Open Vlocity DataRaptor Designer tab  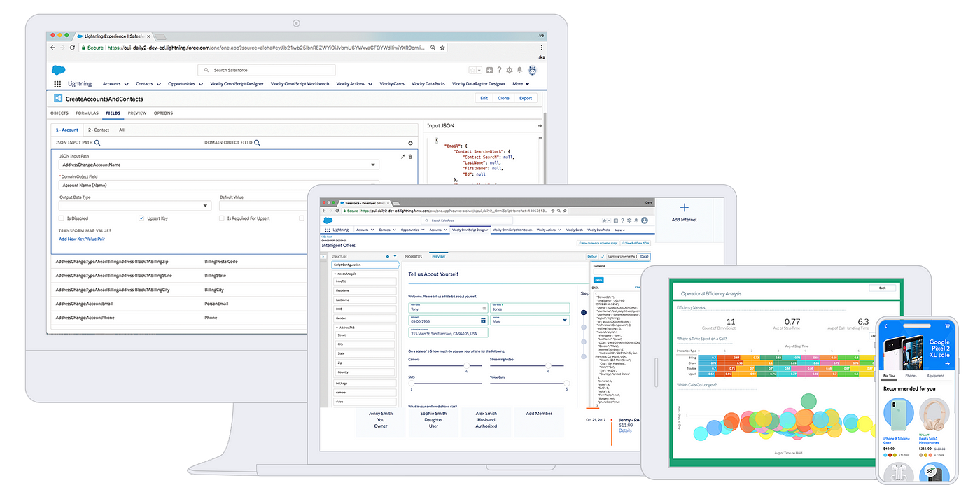(x=479, y=84)
